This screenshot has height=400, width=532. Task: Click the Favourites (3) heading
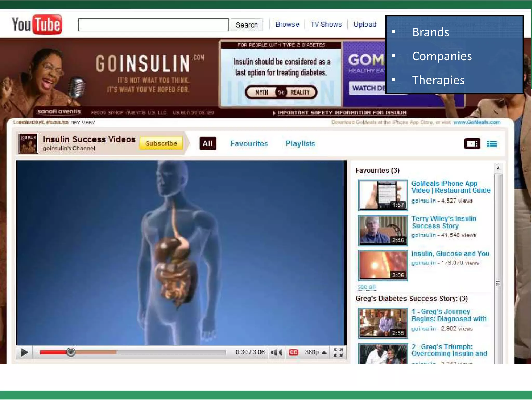(x=377, y=170)
